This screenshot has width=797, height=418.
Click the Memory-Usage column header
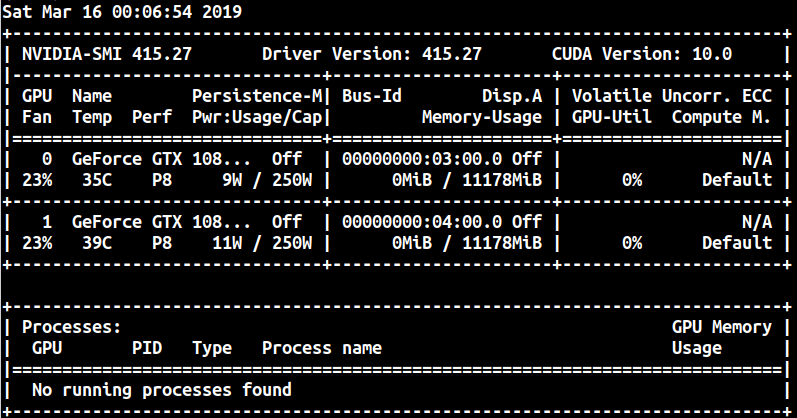point(481,117)
